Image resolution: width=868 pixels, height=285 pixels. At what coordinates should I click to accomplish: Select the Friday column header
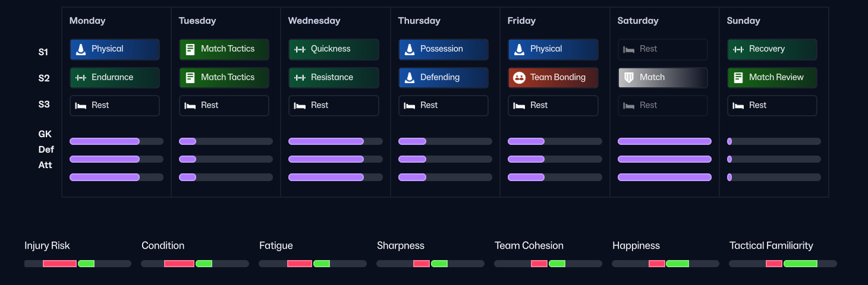pyautogui.click(x=521, y=21)
